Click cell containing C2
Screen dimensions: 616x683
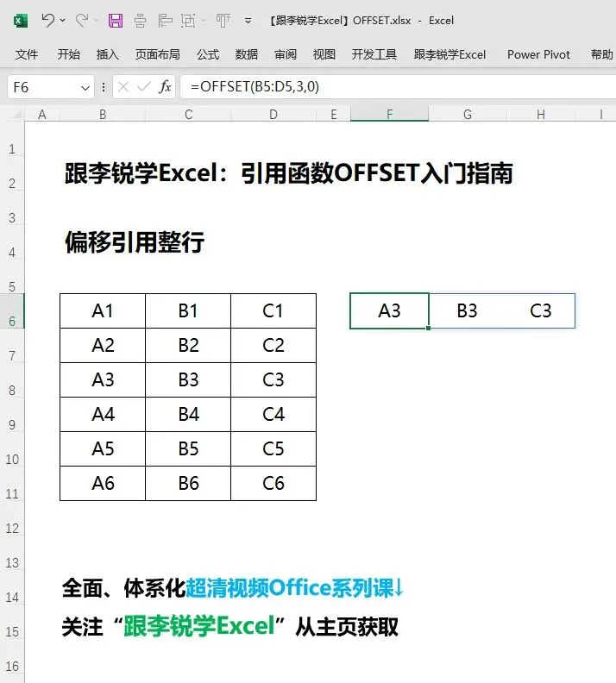[273, 346]
